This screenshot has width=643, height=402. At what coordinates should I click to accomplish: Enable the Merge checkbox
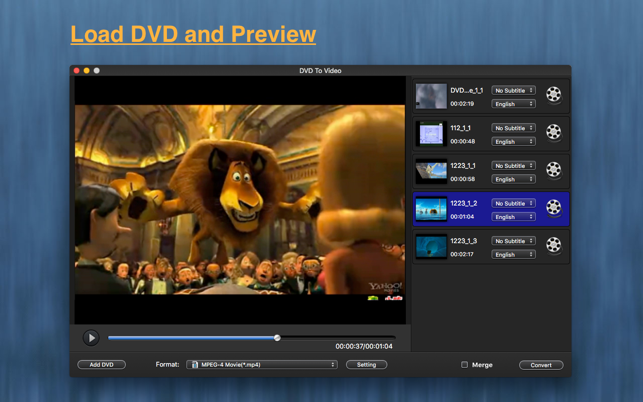pos(464,365)
